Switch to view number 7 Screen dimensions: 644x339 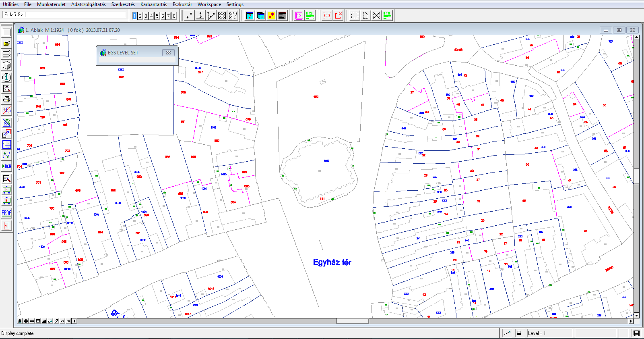(168, 16)
